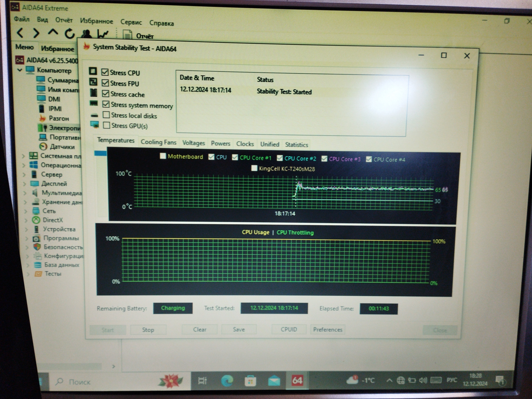The width and height of the screenshot is (532, 399).
Task: Click the Операционная система Windows icon
Action: [x=34, y=165]
